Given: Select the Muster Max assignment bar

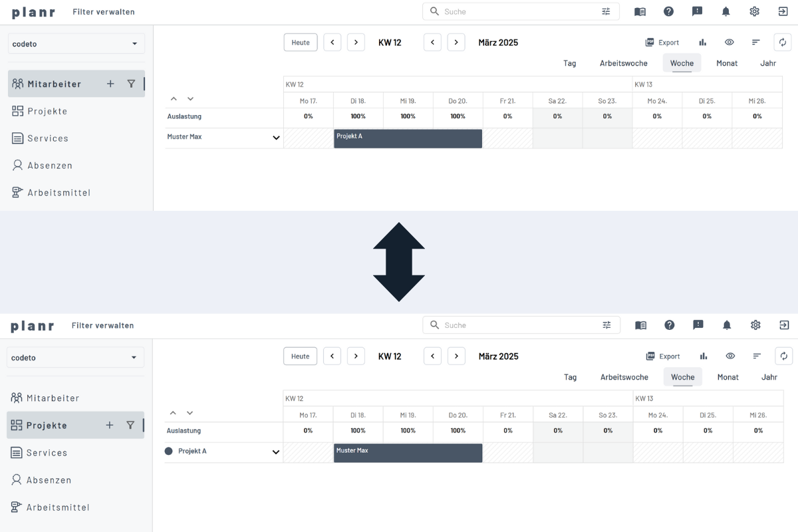Looking at the screenshot, I should pyautogui.click(x=408, y=453).
